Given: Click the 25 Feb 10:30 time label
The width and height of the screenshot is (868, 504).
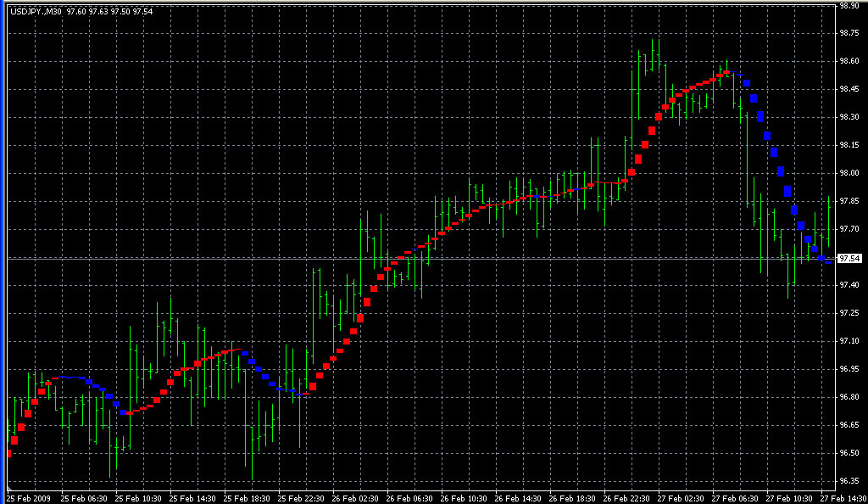Looking at the screenshot, I should 138,498.
